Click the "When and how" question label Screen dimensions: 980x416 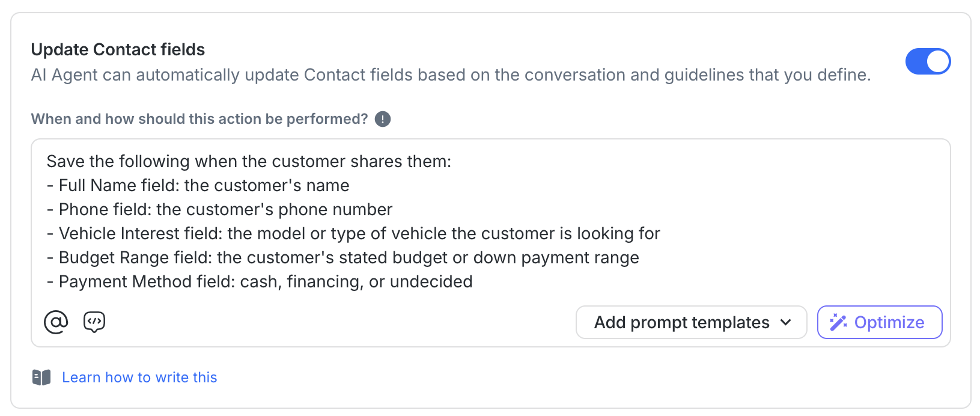tap(199, 119)
